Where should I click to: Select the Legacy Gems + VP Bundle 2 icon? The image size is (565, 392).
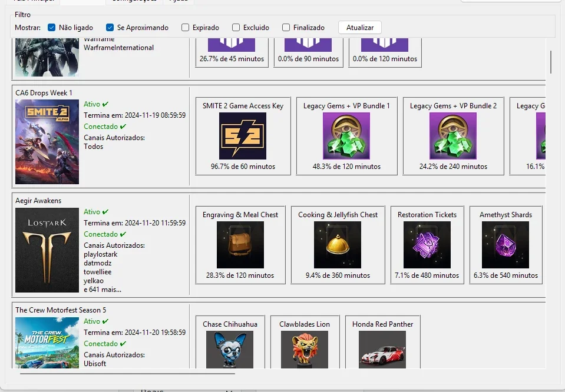pyautogui.click(x=453, y=136)
